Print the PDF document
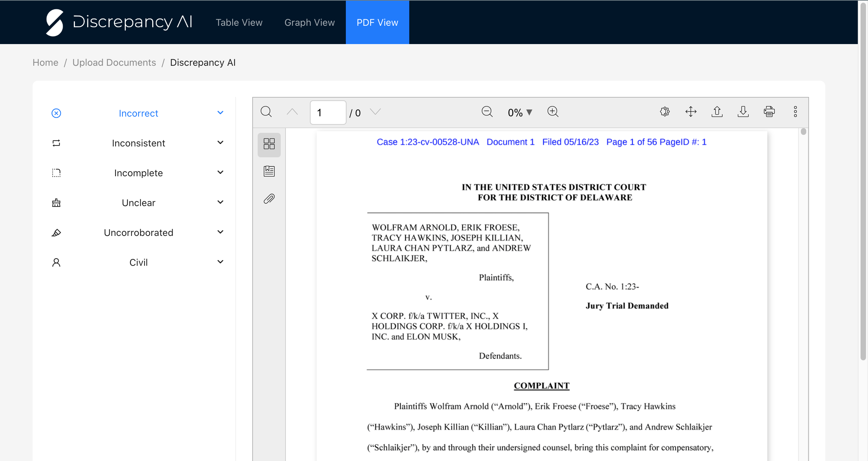 pos(769,112)
